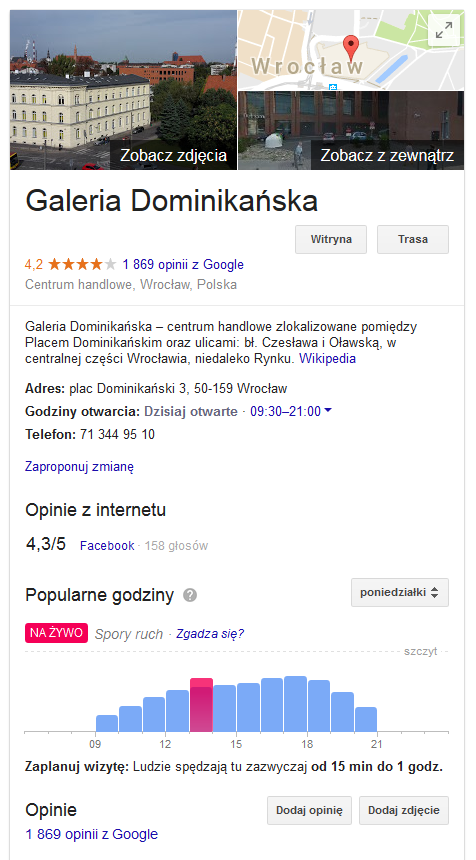Open the Popularne godziny help question mark
The width and height of the screenshot is (476, 860).
pos(190,595)
